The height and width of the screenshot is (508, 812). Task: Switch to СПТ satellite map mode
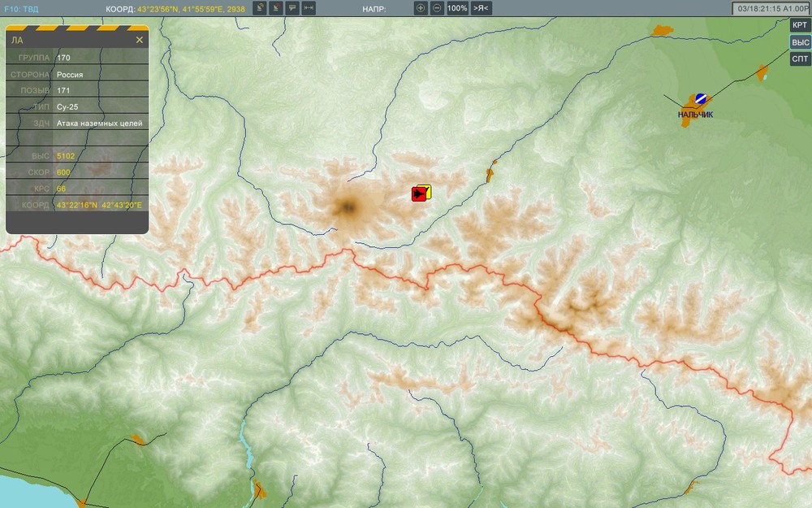pyautogui.click(x=800, y=59)
